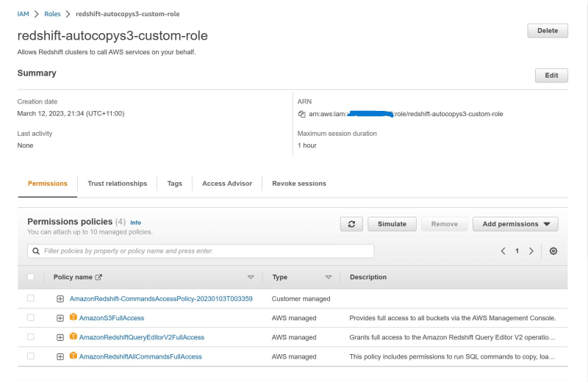The width and height of the screenshot is (588, 382).
Task: Click the external link icon beside Policy name
Action: point(98,278)
